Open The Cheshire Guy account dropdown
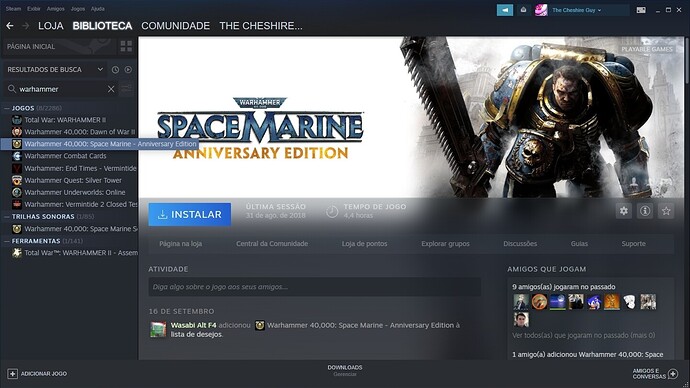The height and width of the screenshot is (388, 690). 576,10
